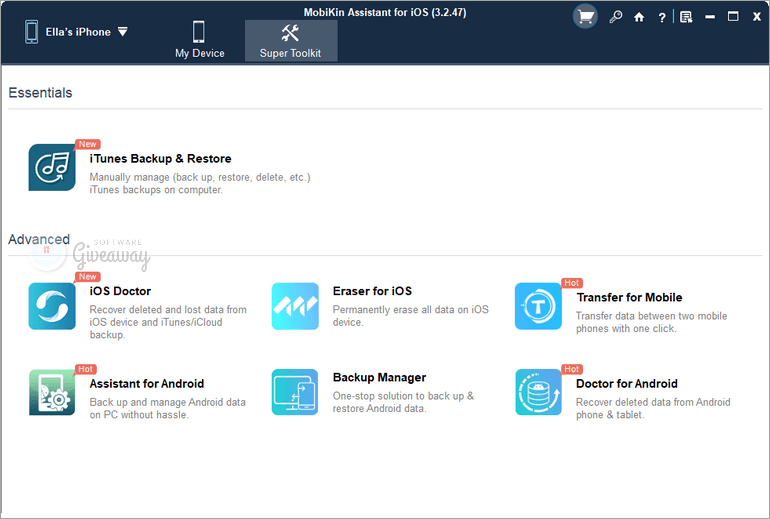
Task: Click the feedback notes icon in title bar
Action: tap(686, 17)
